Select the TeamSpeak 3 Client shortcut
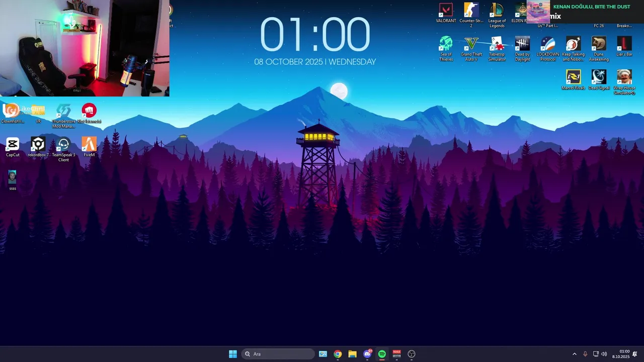Image resolution: width=644 pixels, height=362 pixels. tap(63, 149)
